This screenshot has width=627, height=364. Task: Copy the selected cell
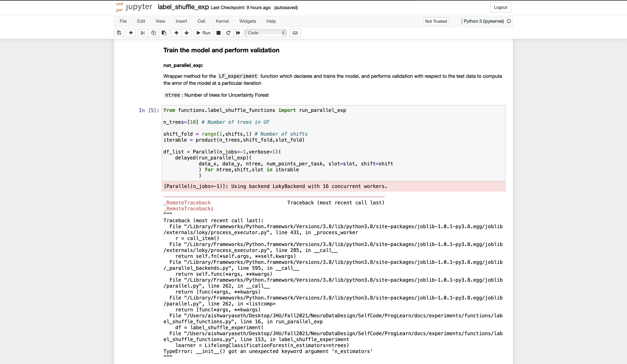(153, 33)
